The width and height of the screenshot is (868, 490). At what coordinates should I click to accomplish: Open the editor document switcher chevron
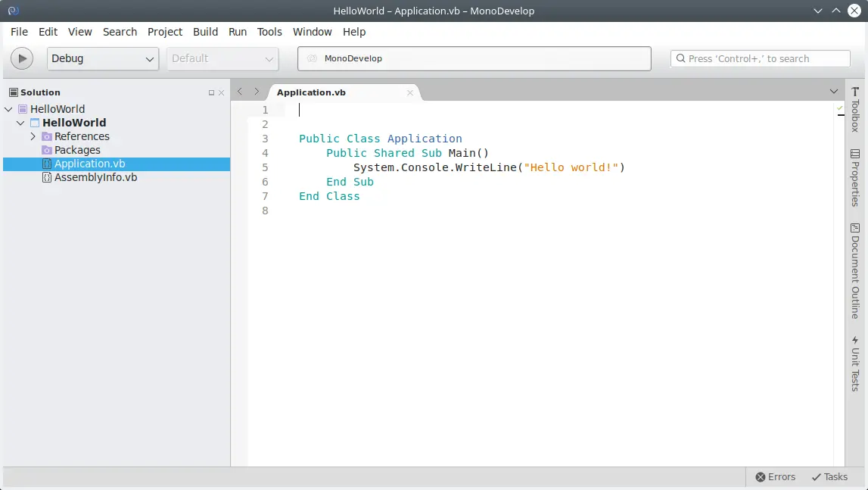834,91
